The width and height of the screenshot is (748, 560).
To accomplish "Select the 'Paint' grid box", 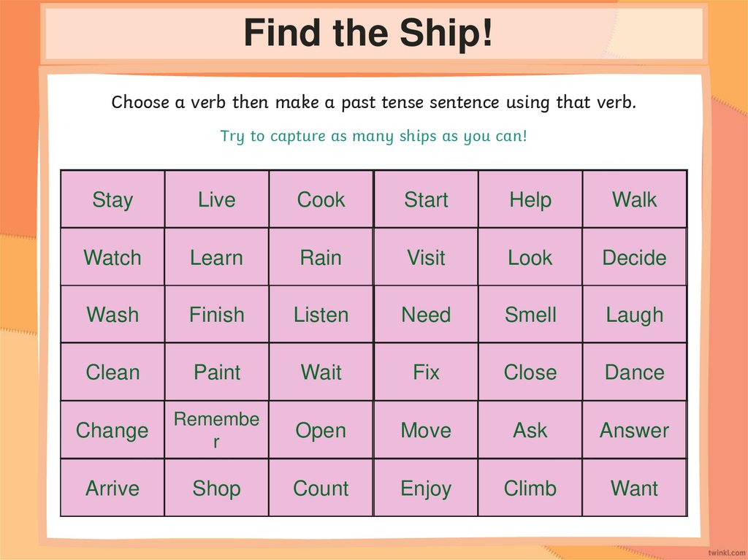I will [x=217, y=372].
